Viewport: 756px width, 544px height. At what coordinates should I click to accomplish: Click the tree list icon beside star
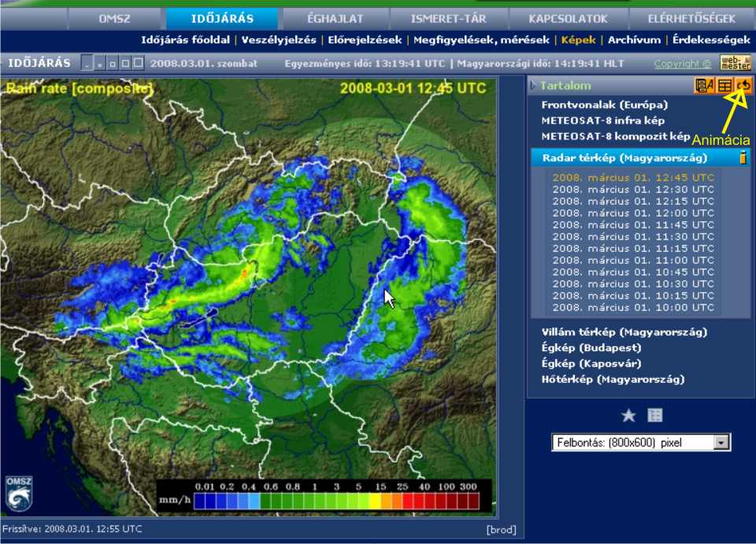655,415
